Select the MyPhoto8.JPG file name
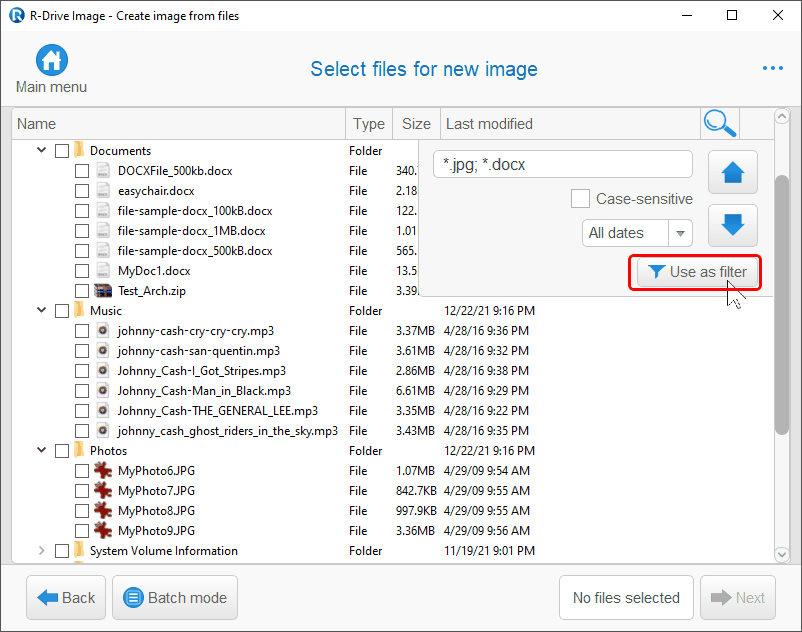 coord(157,510)
